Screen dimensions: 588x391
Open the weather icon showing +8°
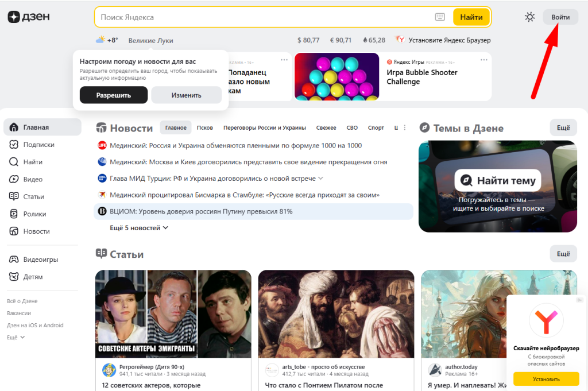(x=100, y=40)
